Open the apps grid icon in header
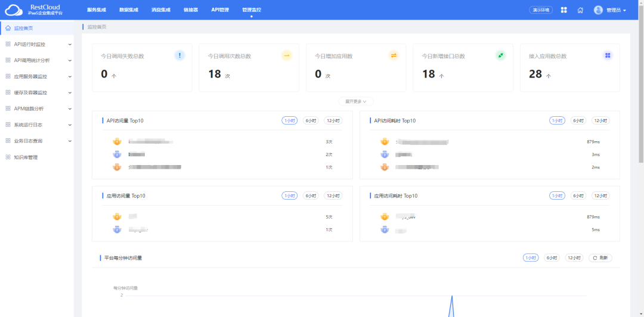Image resolution: width=644 pixels, height=317 pixels. (x=564, y=10)
